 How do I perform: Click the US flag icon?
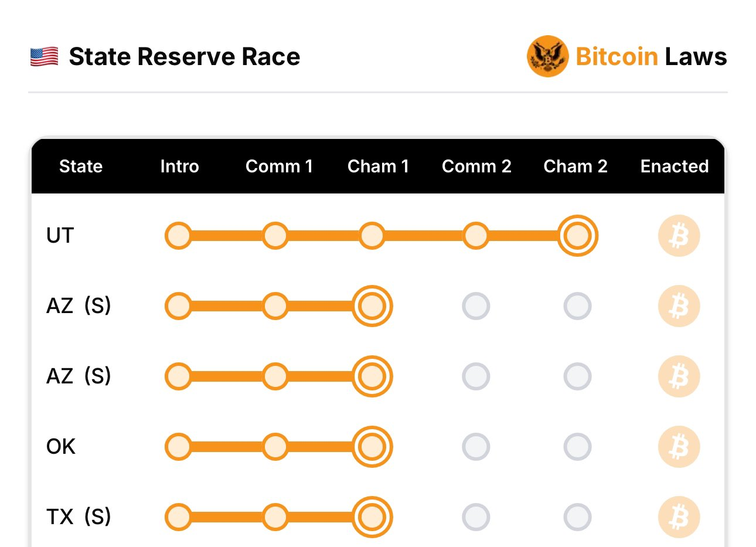pos(44,57)
